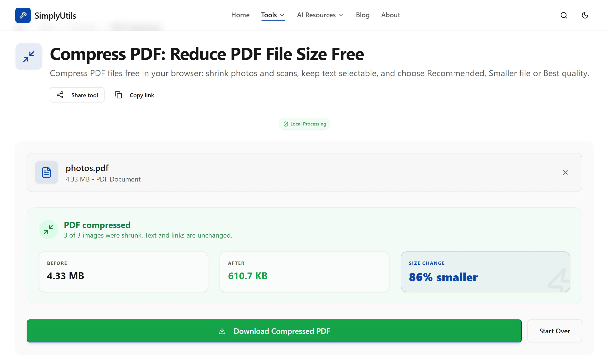609x364 pixels.
Task: Click the Share tool button
Action: click(77, 95)
